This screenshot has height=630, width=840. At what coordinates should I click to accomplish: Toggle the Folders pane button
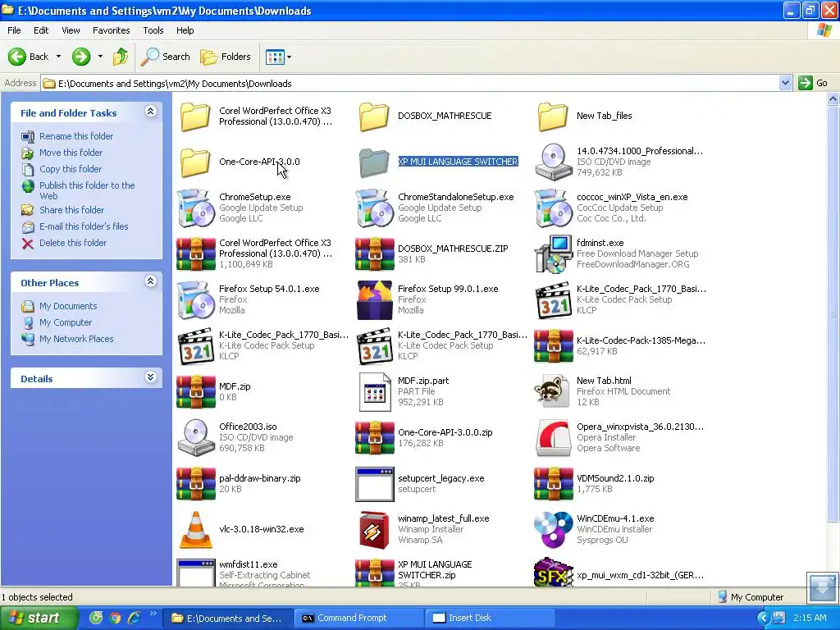click(x=225, y=57)
